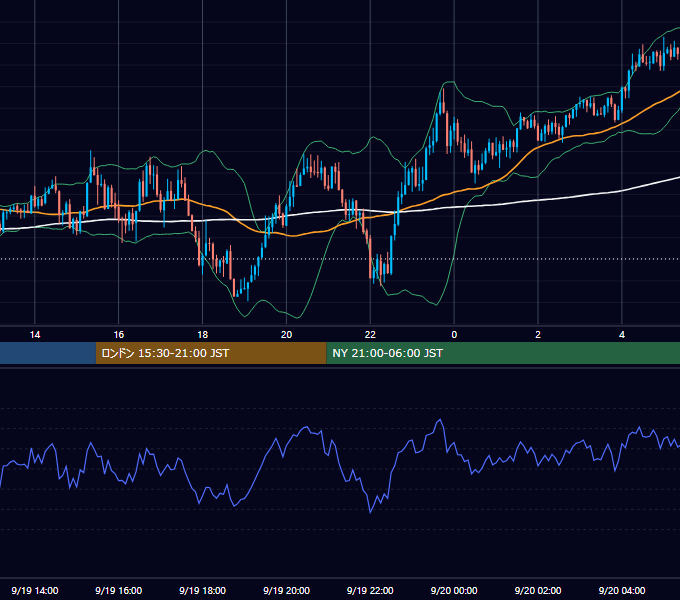Click the ロンドン 15:30-21:00 JST session band
Viewport: 680px width, 600px height.
tap(211, 353)
